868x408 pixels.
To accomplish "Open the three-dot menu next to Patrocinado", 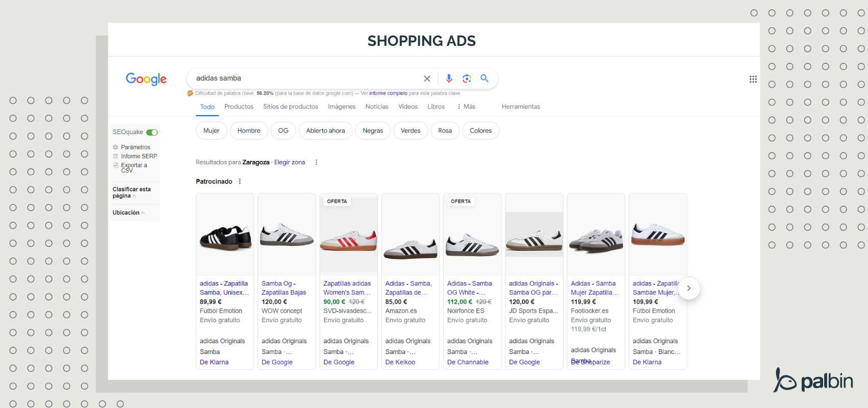I will 239,182.
